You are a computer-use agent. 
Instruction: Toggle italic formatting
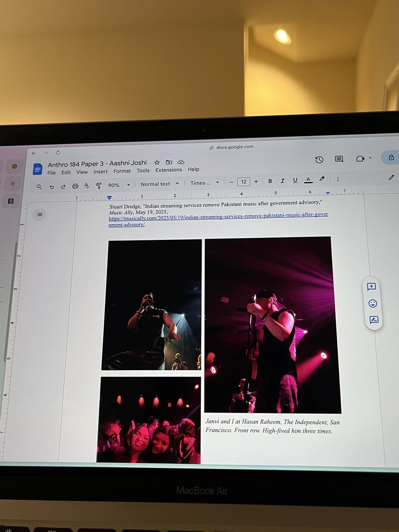point(282,180)
